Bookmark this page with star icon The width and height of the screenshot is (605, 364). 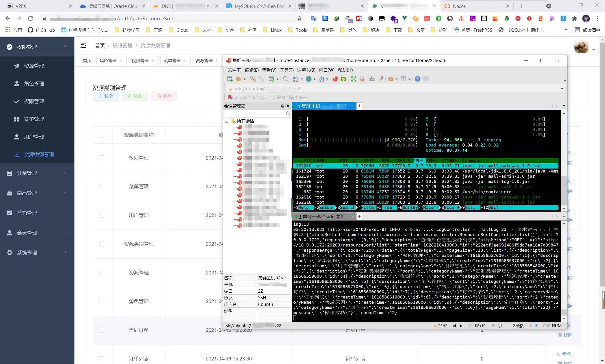(x=299, y=18)
